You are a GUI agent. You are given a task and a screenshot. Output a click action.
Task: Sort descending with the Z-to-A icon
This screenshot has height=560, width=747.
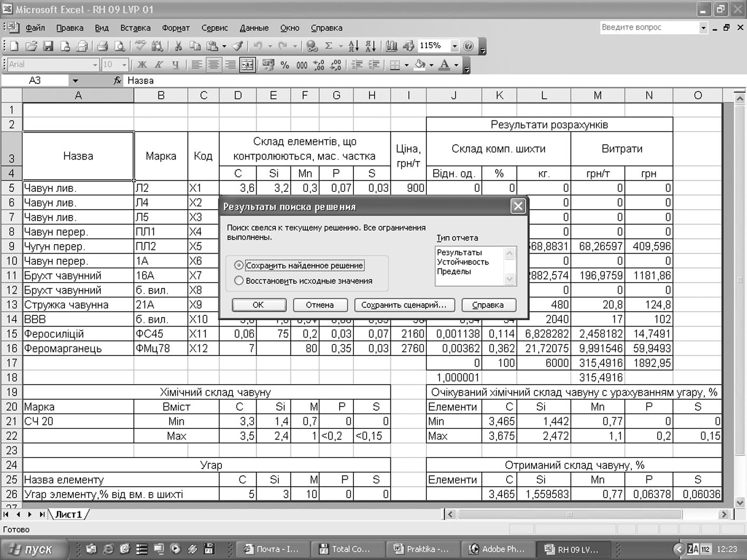(x=371, y=46)
